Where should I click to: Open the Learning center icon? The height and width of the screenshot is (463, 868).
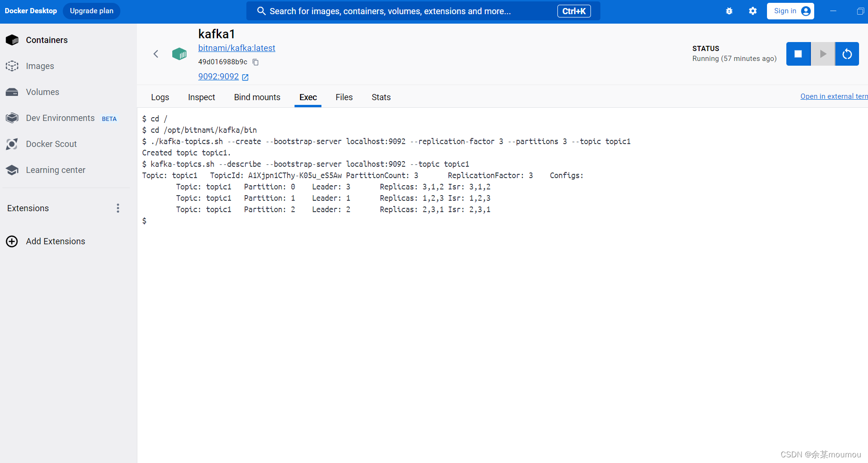[12, 170]
